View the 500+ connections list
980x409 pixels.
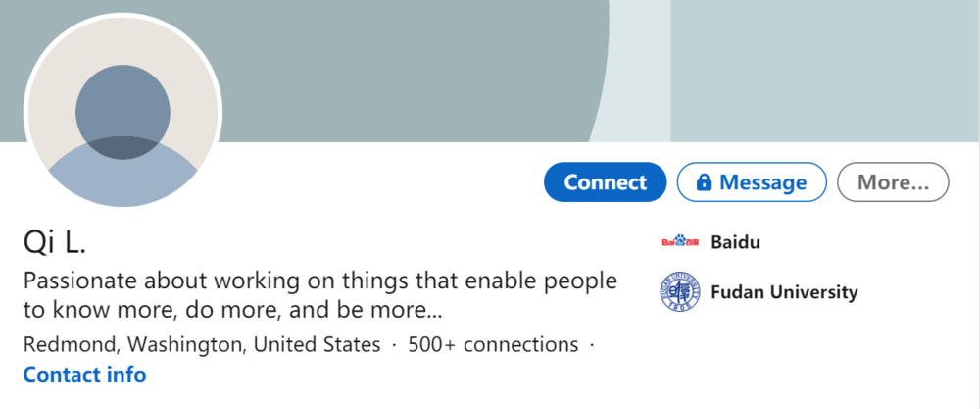pyautogui.click(x=493, y=344)
